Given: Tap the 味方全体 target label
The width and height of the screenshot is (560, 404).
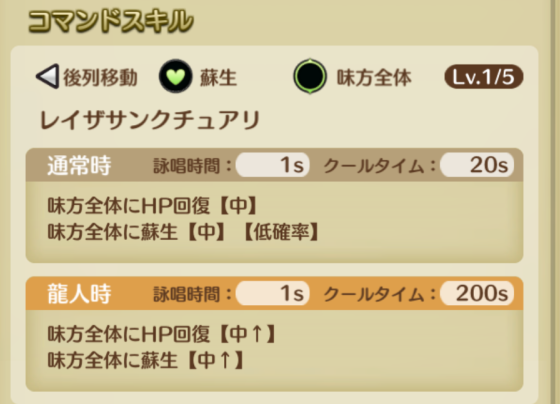Looking at the screenshot, I should click(x=374, y=78).
